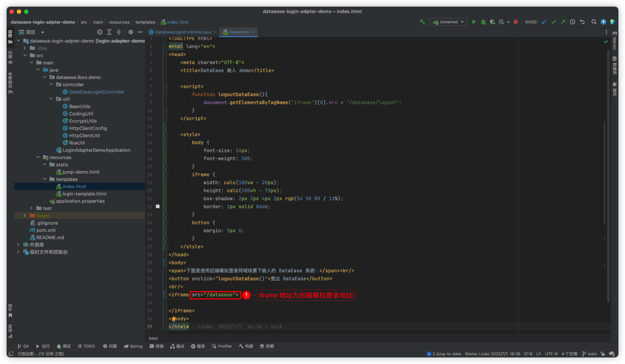Screen dimensions: 625x364
Task: Commit changes with the green checkmark icon
Action: pos(554,22)
